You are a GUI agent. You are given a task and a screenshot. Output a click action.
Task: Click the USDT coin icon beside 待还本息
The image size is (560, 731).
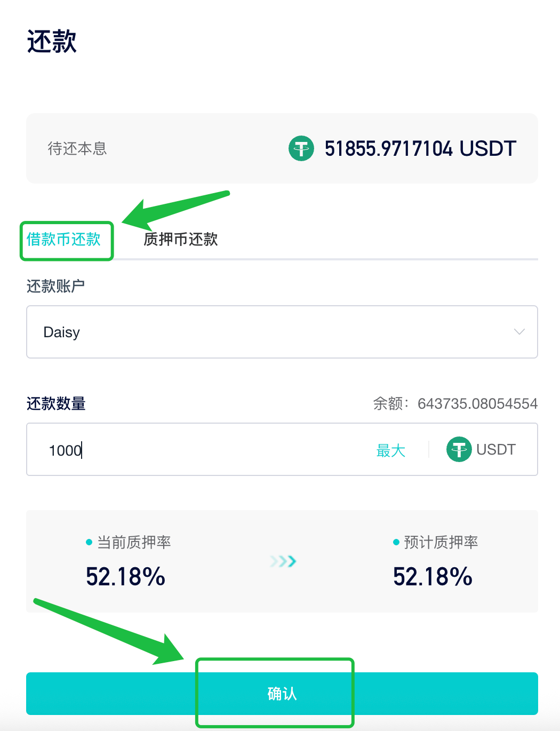(x=301, y=148)
